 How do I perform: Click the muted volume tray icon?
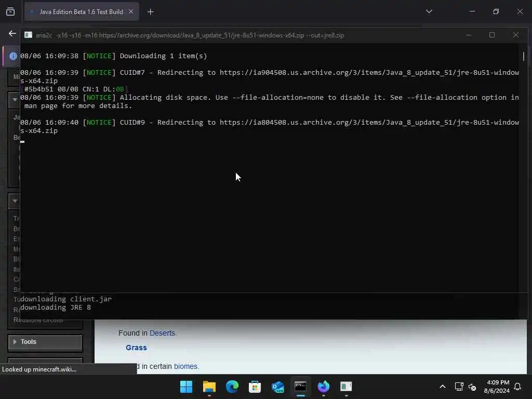click(472, 387)
